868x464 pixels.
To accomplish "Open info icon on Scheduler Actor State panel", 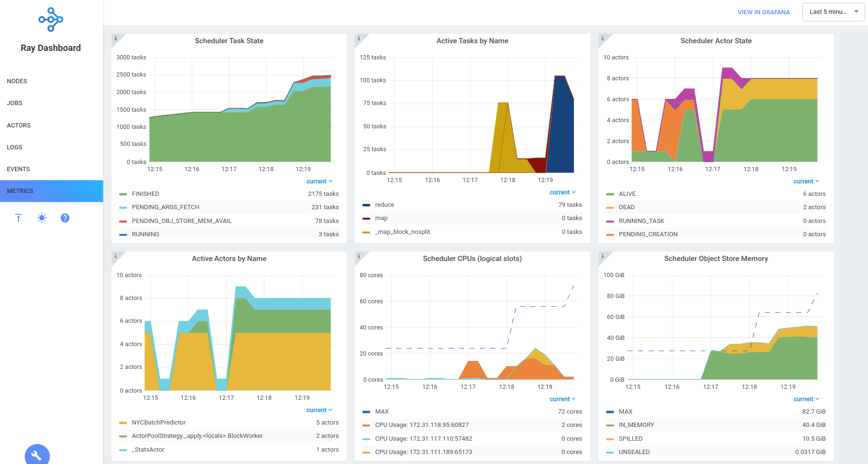I will 602,38.
